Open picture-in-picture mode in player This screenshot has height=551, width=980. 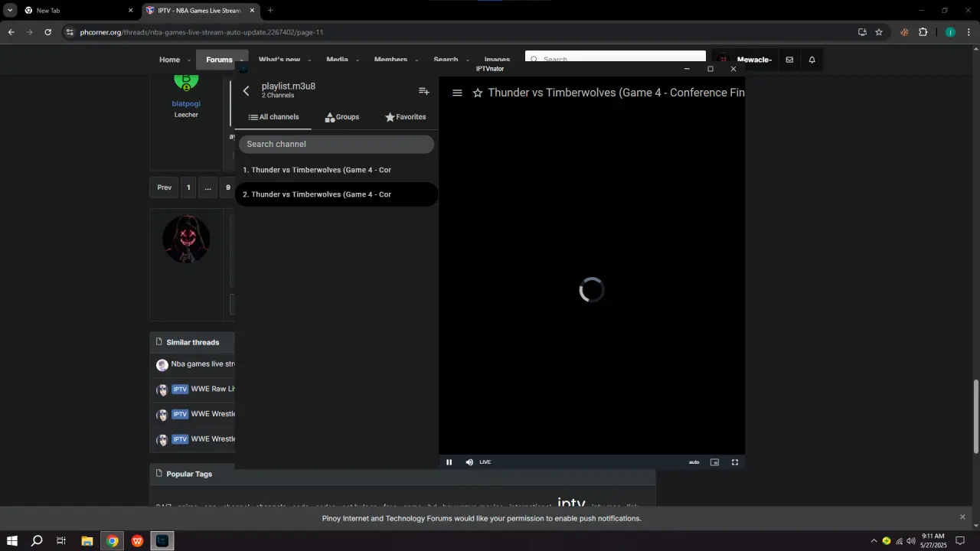pyautogui.click(x=714, y=462)
